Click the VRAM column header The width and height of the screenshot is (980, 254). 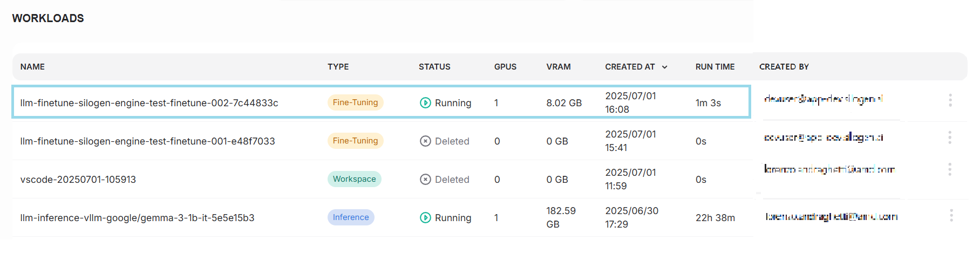tap(558, 67)
